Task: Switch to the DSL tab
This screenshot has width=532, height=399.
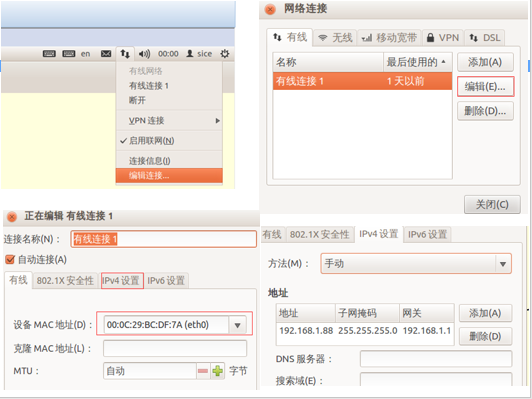Action: (484, 37)
